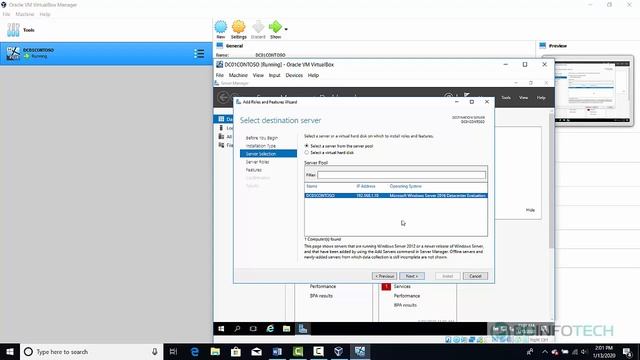Click the Filter text field in Server Pool

click(402, 175)
